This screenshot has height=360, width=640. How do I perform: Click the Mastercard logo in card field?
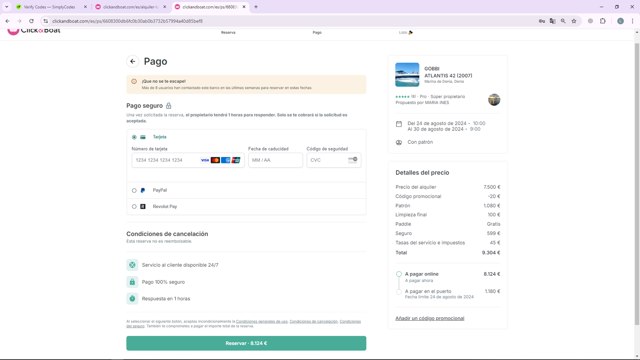216,160
